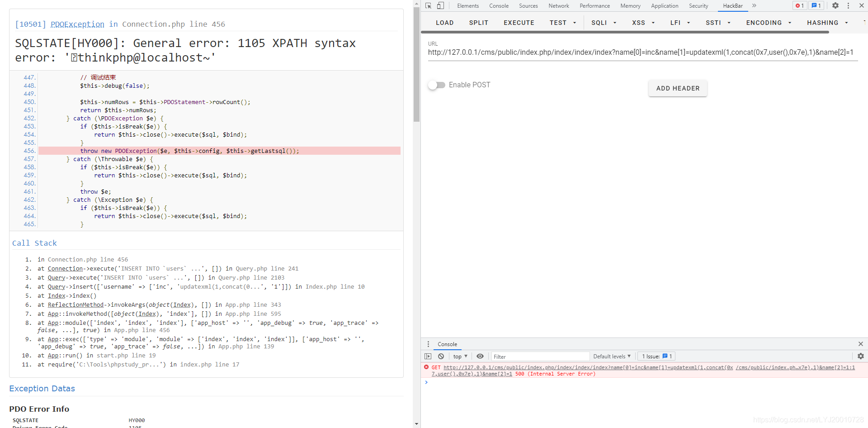Close the Console drawer
Image resolution: width=868 pixels, height=428 pixels.
point(861,344)
